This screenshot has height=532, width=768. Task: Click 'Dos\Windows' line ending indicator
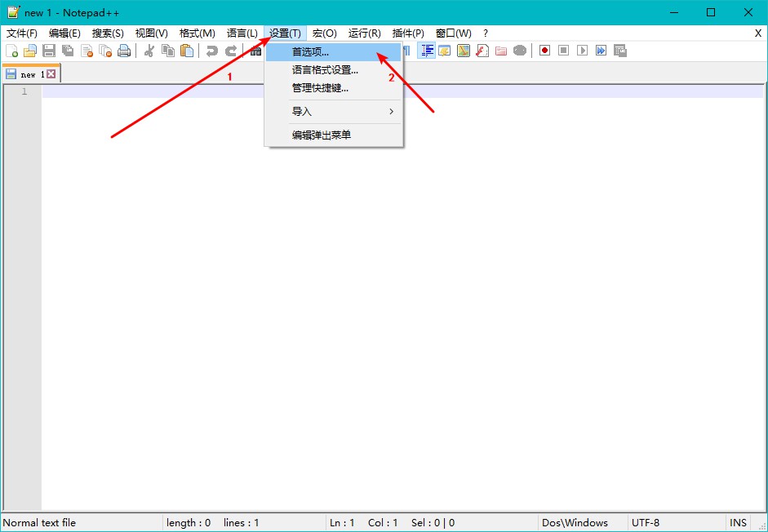point(575,523)
